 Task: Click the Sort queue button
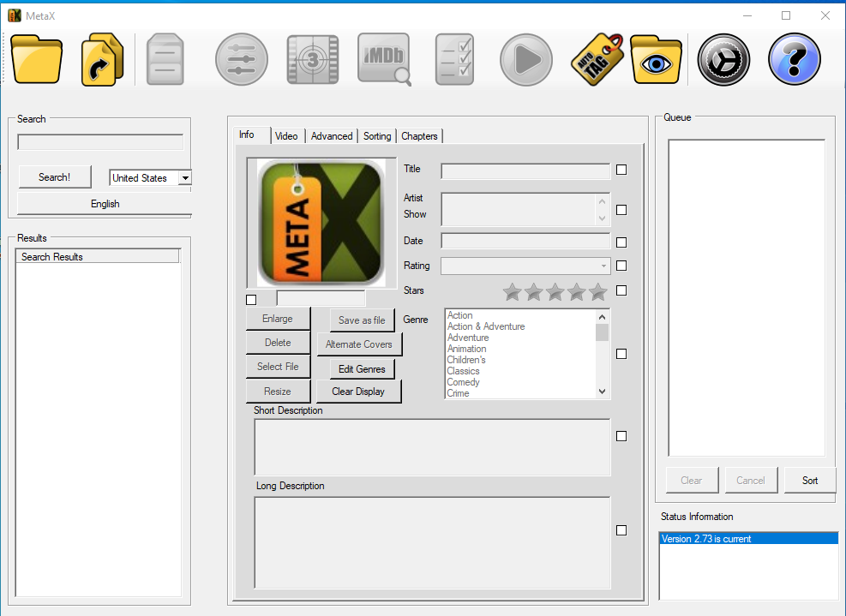point(810,480)
